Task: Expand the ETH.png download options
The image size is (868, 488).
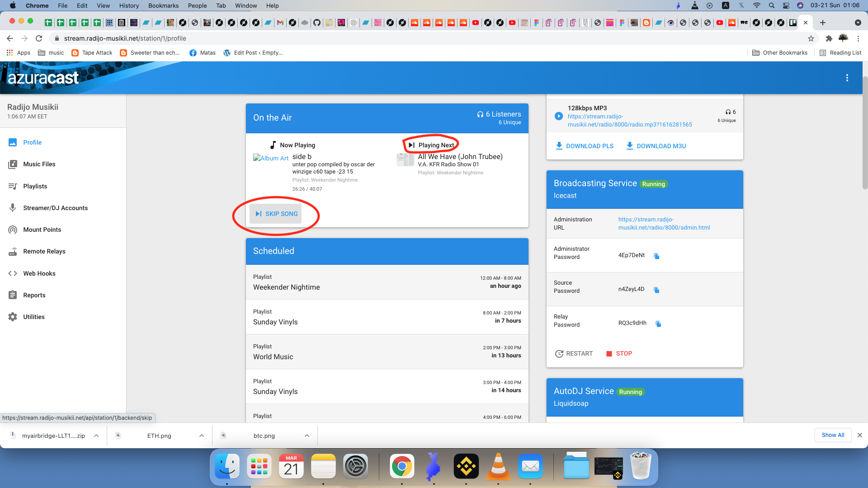Action: click(202, 436)
